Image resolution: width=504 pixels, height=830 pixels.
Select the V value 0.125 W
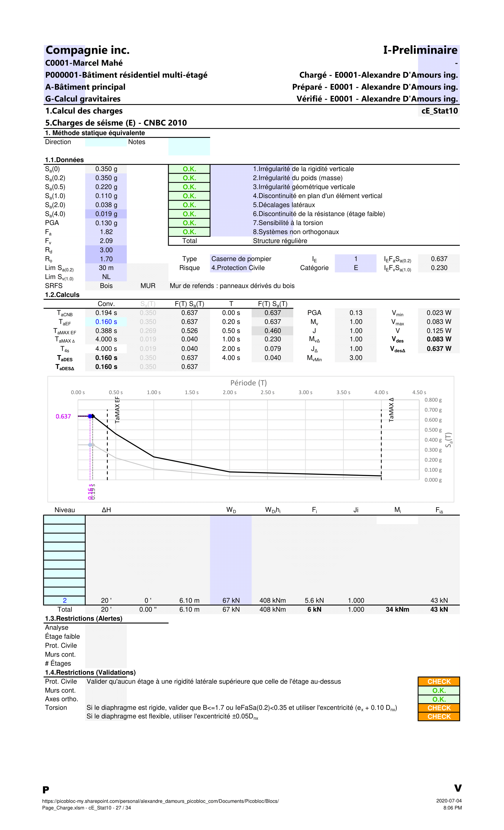click(x=439, y=331)
